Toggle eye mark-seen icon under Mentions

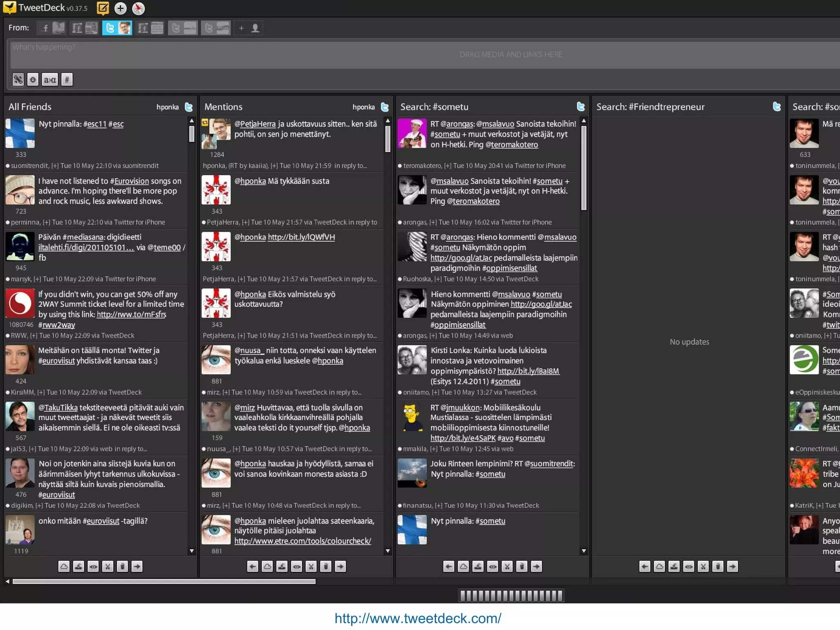(297, 566)
